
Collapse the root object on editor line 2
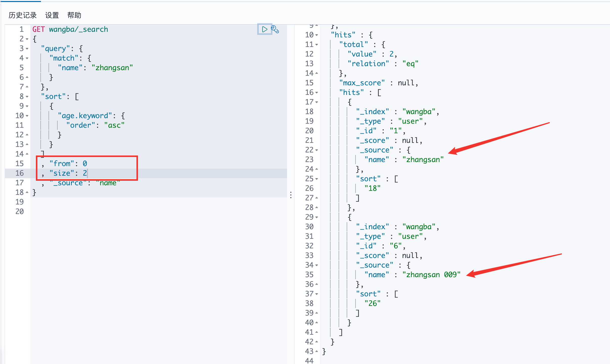pyautogui.click(x=27, y=39)
